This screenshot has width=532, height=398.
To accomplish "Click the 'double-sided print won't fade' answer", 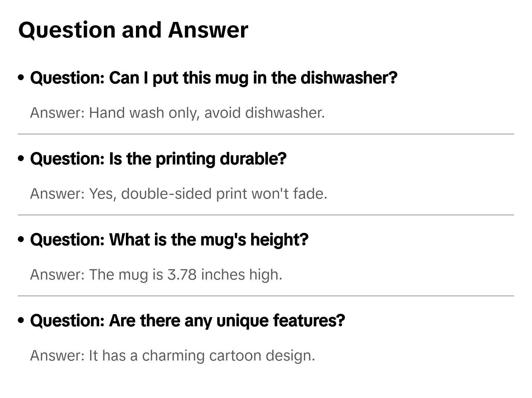I will tap(224, 194).
